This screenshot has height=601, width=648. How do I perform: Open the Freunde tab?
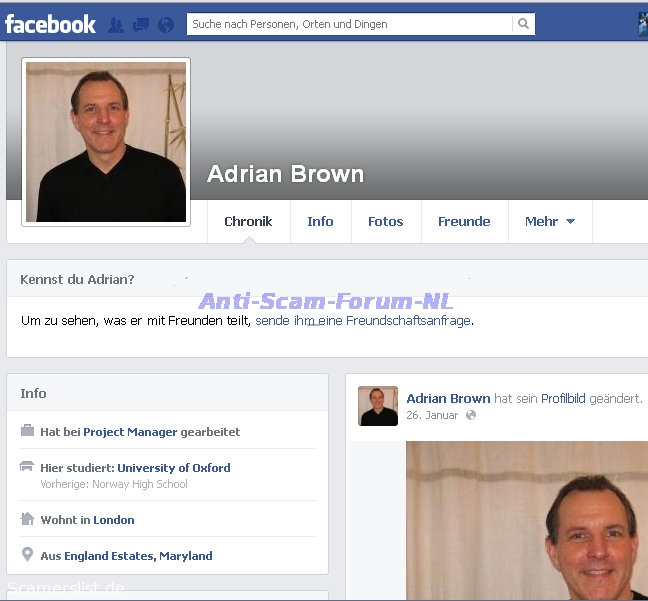[464, 222]
